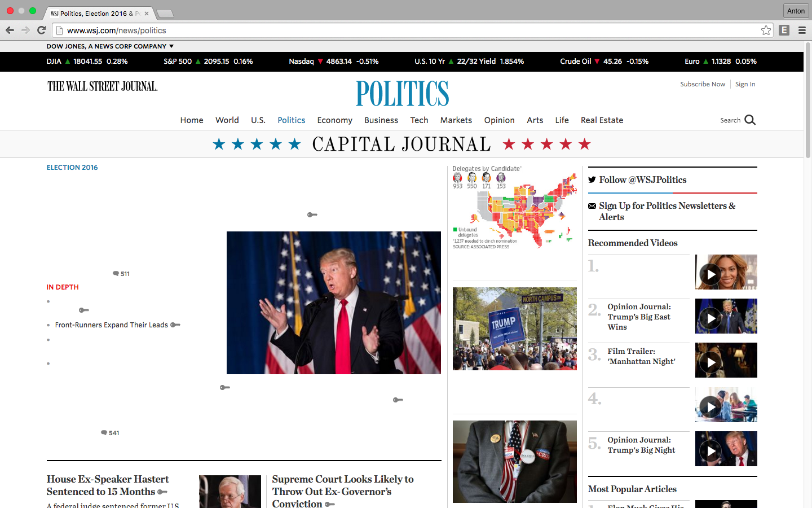The width and height of the screenshot is (812, 508).
Task: Click the newsletter envelope icon
Action: (x=592, y=206)
